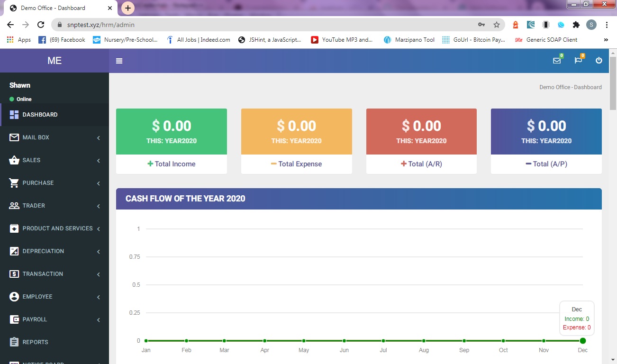Expand the Trader submenu arrow
Viewport: 617px width, 364px height.
(99, 206)
